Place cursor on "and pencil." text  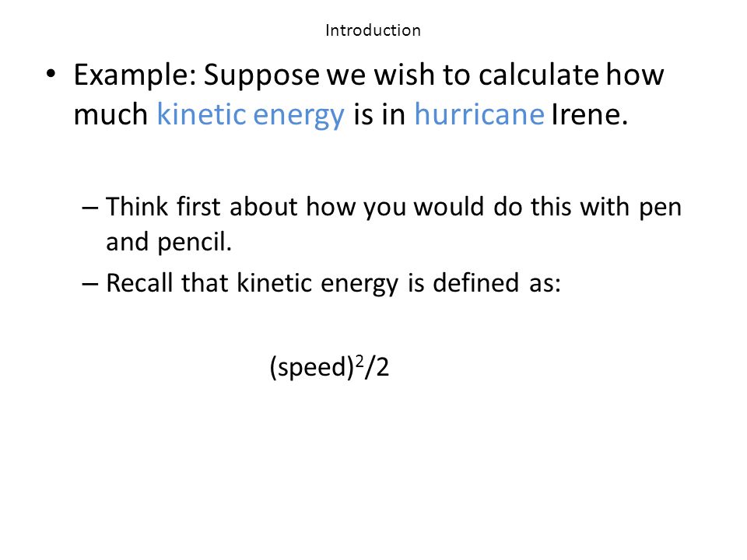point(169,242)
